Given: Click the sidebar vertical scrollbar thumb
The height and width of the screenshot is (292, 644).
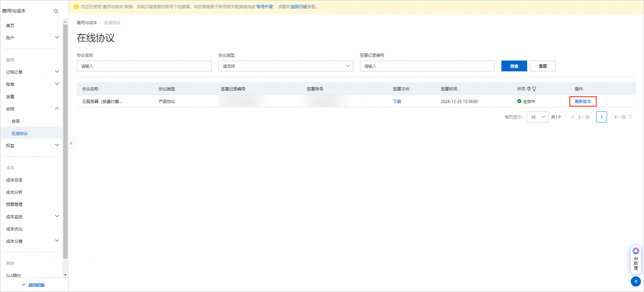Looking at the screenshot, I should tap(66, 141).
